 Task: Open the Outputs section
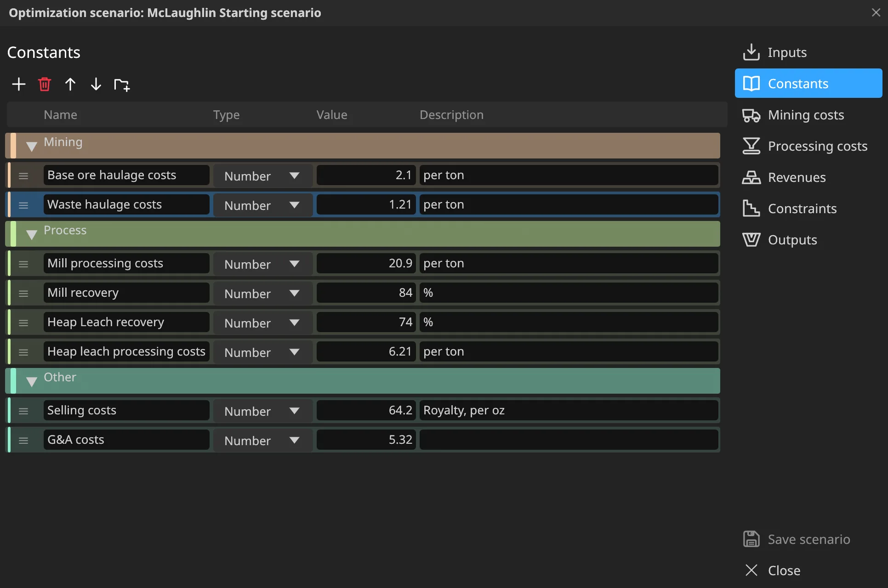(x=808, y=240)
